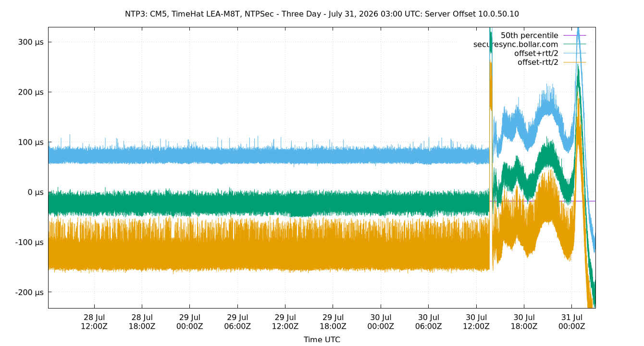The width and height of the screenshot is (644, 346).
Task: Select the 'offset+rtt/2' legend label
Action: pos(536,53)
